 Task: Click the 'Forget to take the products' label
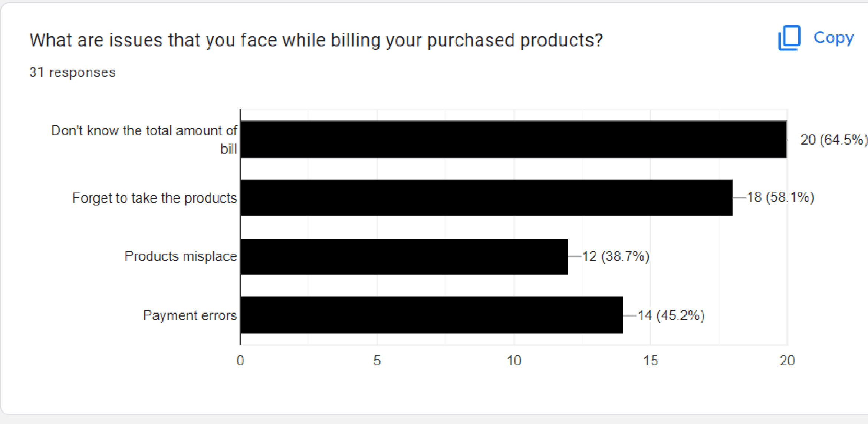[154, 198]
